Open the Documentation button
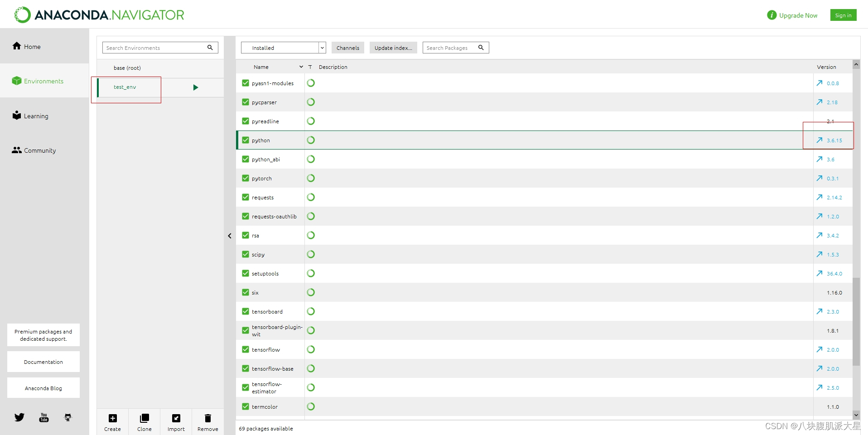The height and width of the screenshot is (435, 868). click(43, 362)
